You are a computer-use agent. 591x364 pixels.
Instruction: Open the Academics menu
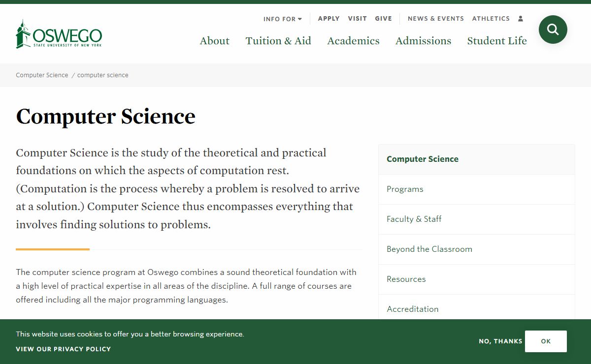(x=353, y=41)
